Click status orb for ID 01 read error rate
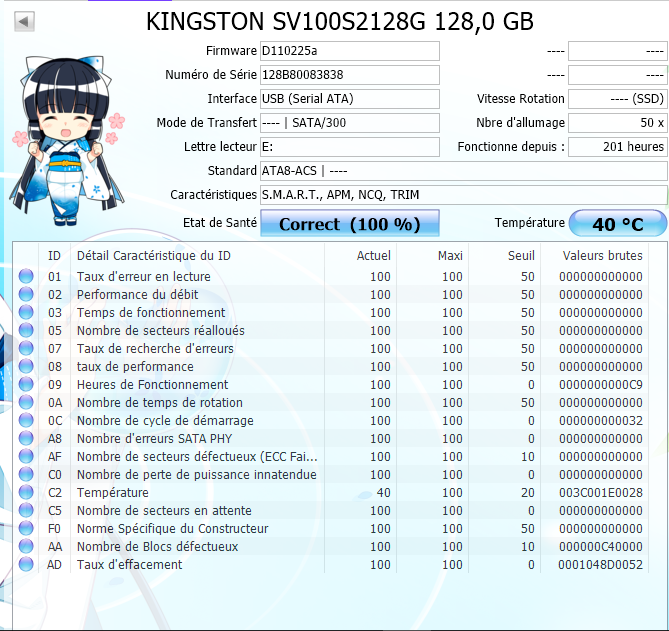Image resolution: width=669 pixels, height=631 pixels. tap(26, 276)
